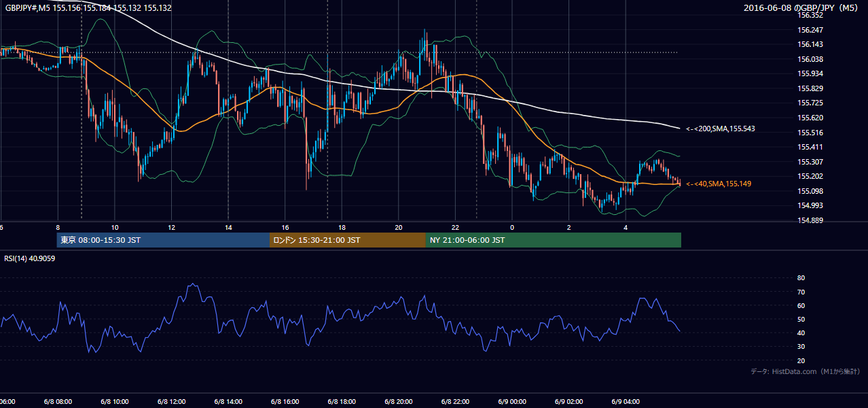Select the ロンドン 15:30-21:00 JST session bar

click(x=348, y=240)
